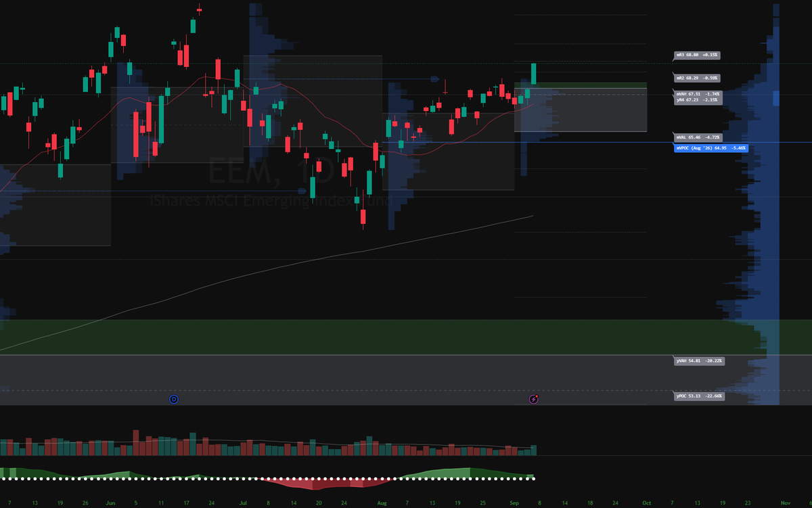Click the Aug label on time axis
The width and height of the screenshot is (812, 508).
[382, 503]
